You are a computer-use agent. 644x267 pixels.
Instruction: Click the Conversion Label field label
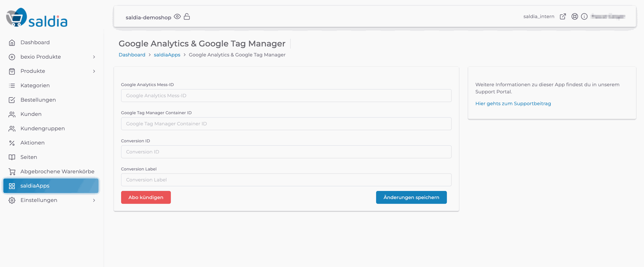139,169
